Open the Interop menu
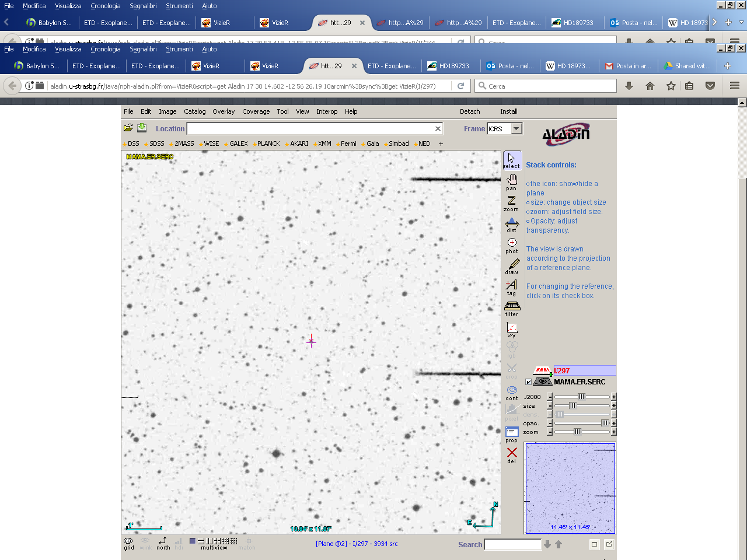Screen dimensions: 747x560 click(327, 111)
